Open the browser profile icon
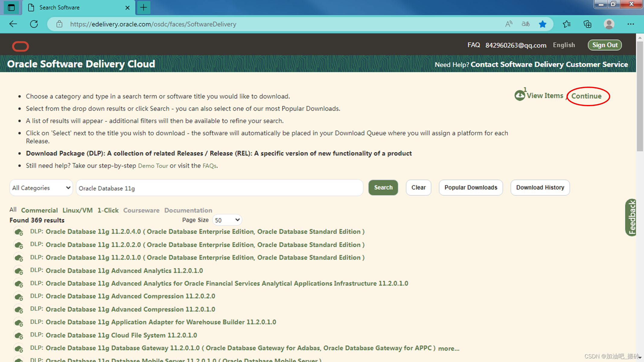The height and width of the screenshot is (362, 644). tap(609, 24)
